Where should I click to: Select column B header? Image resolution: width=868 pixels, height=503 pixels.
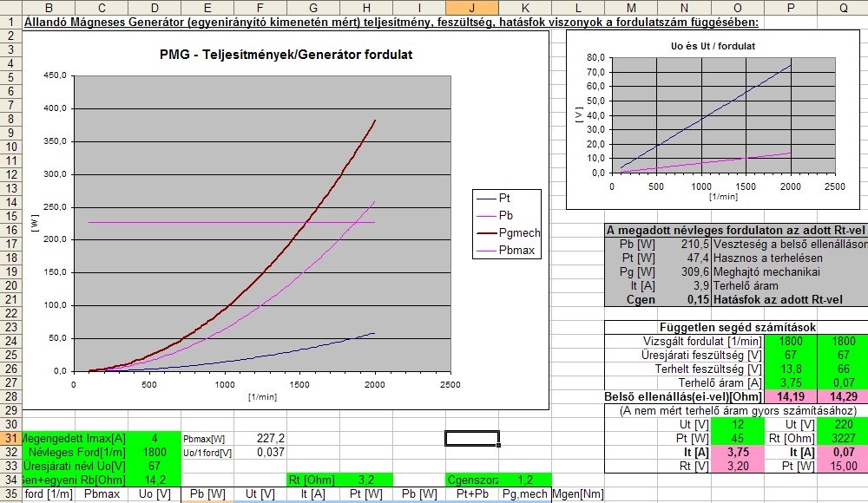pyautogui.click(x=49, y=8)
